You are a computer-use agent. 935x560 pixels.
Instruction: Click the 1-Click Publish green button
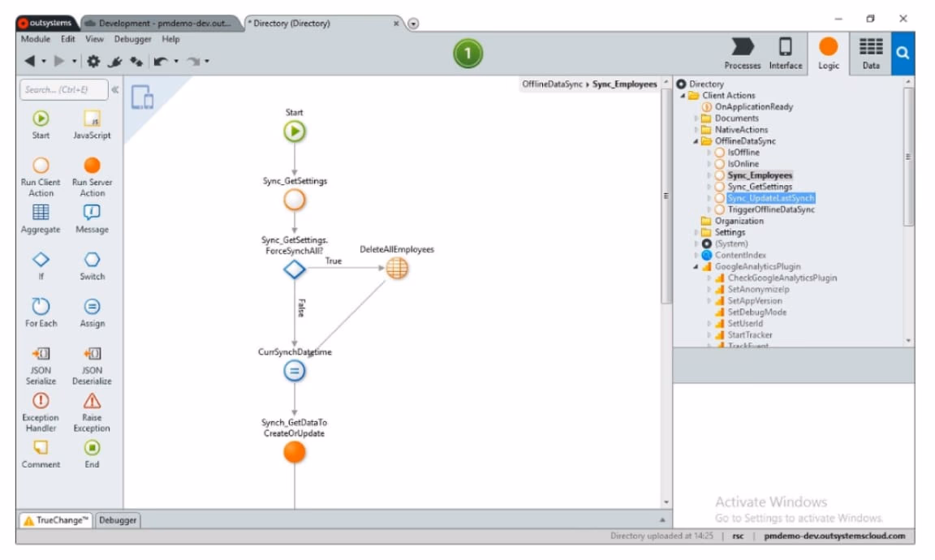click(468, 54)
